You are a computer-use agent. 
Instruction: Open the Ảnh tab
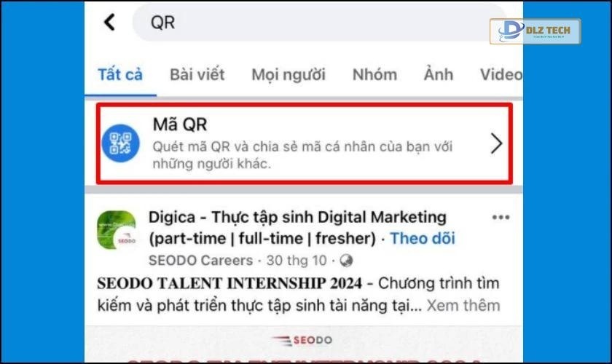(439, 74)
